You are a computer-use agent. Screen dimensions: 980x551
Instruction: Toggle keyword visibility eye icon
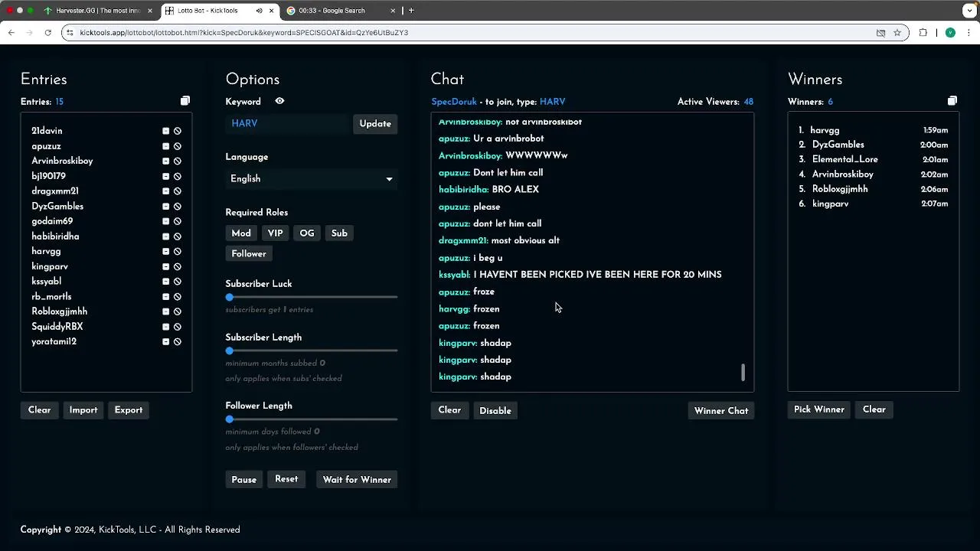point(279,101)
